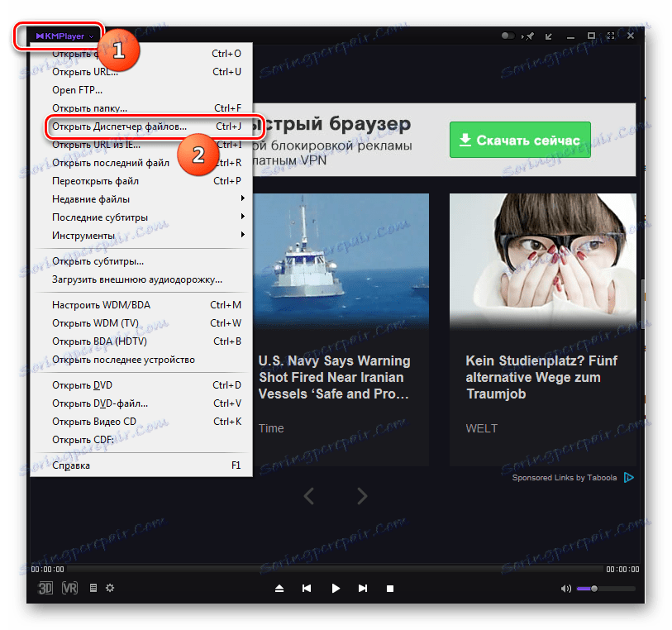Open the Kein Studienplatz? article headline
The image size is (672, 630).
pos(541,377)
